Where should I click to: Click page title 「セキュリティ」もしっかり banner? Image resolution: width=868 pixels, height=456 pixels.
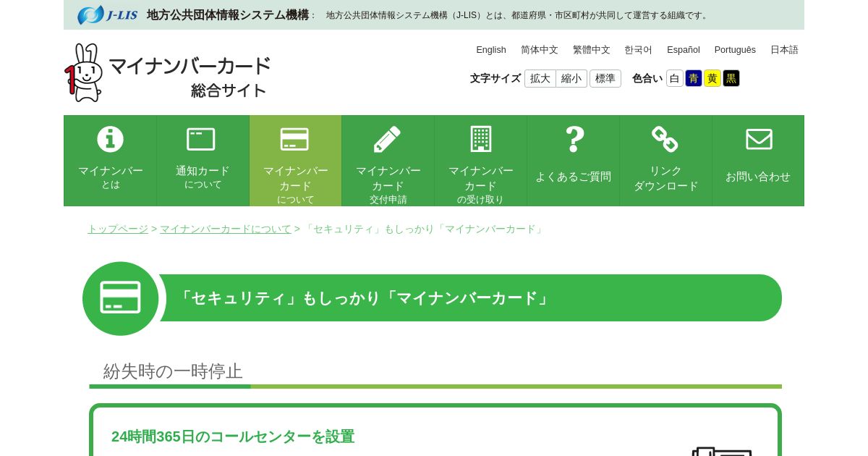coord(365,297)
